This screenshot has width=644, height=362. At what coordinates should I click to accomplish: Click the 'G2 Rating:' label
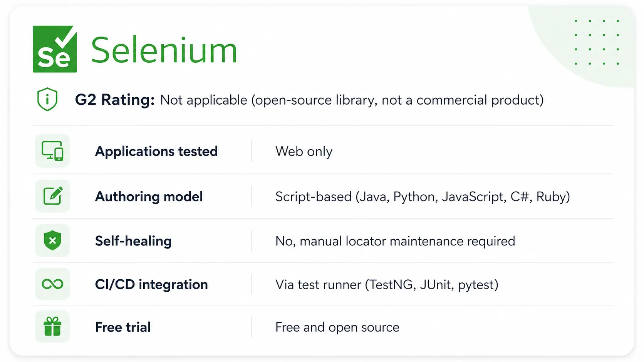pyautogui.click(x=115, y=100)
